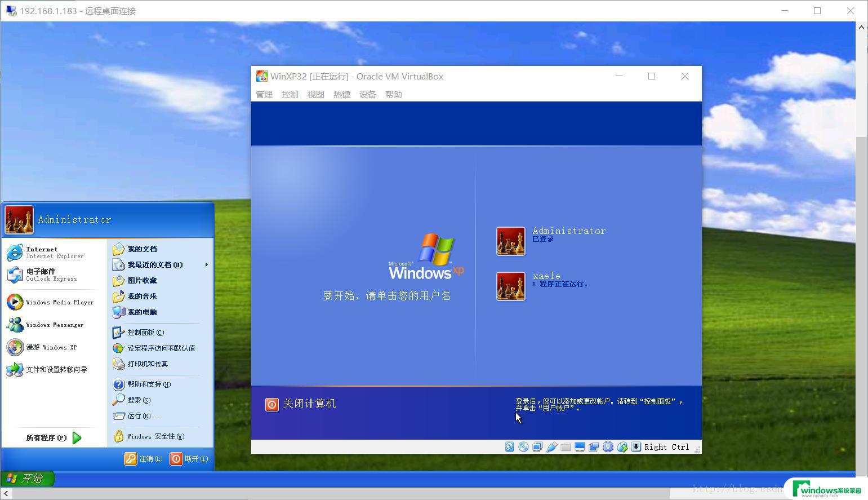The image size is (868, 500).
Task: Open VirtualBox 管理 menu
Action: [264, 95]
